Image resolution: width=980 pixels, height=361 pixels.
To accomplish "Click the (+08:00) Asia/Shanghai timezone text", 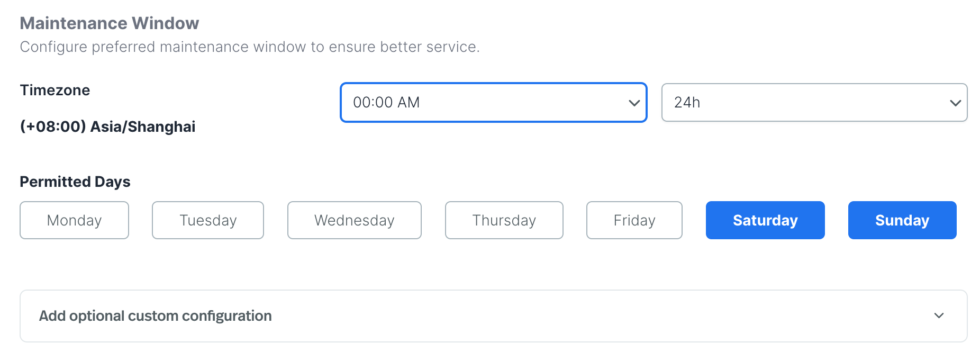I will click(x=107, y=127).
